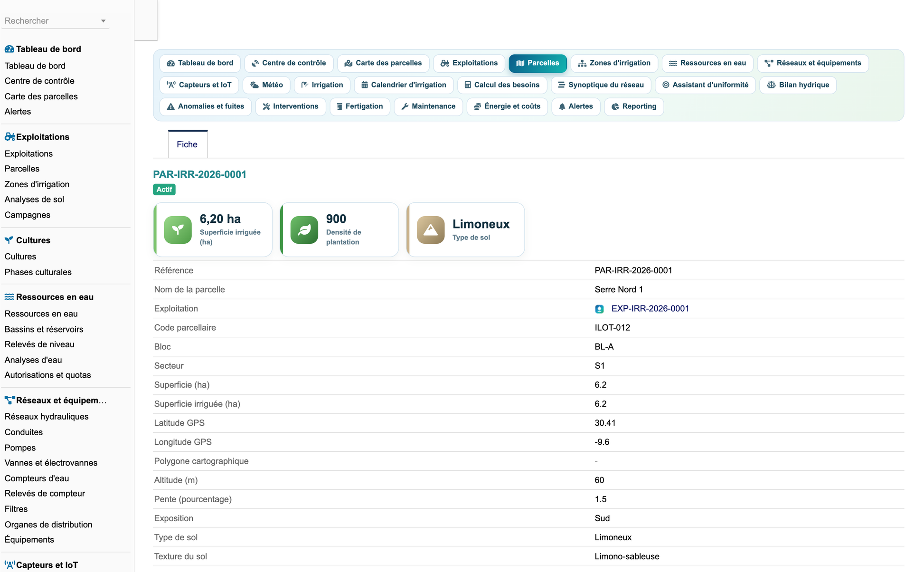Open Relevés de niveau in the sidebar
Image resolution: width=924 pixels, height=572 pixels.
[39, 344]
